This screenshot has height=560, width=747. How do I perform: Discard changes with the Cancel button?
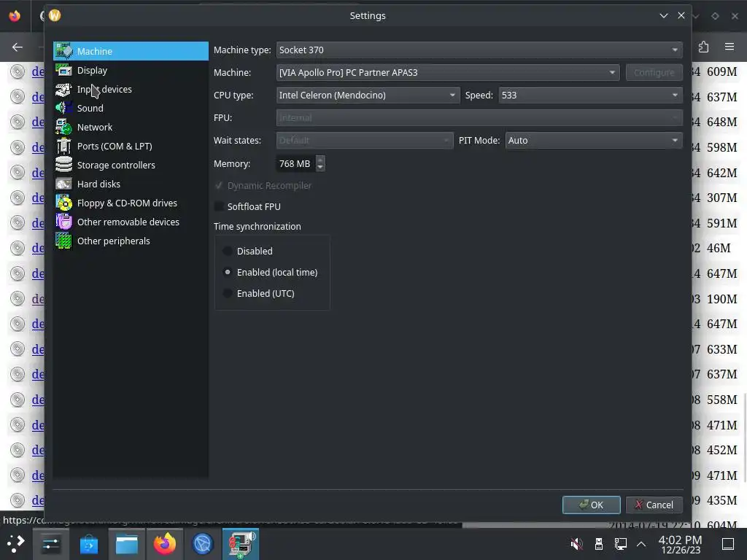[654, 505]
